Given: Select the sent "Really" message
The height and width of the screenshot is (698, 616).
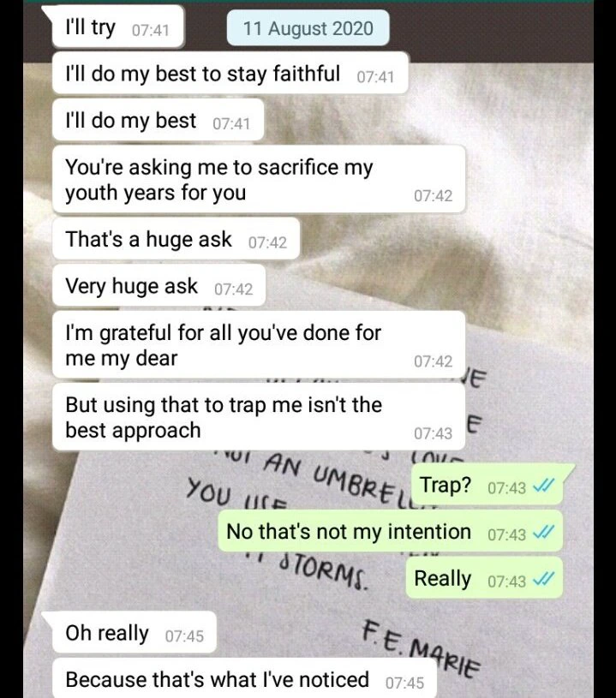Looking at the screenshot, I should [484, 578].
